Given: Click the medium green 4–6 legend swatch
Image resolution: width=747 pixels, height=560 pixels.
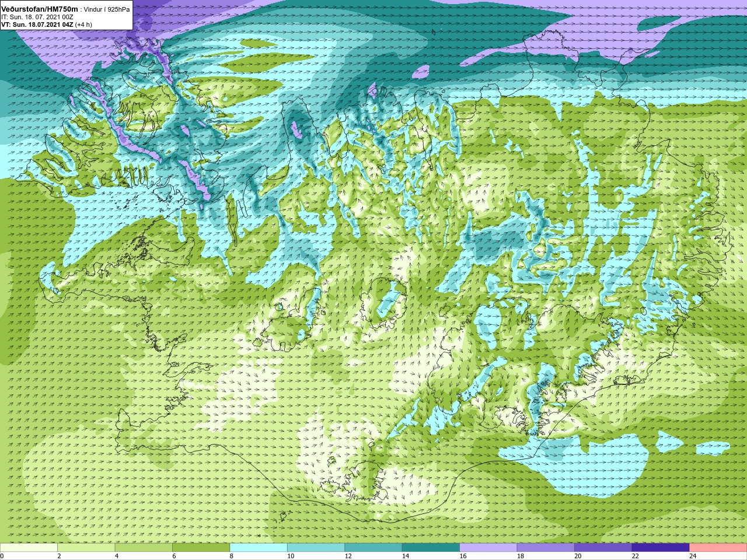Looking at the screenshot, I should coord(144,548).
